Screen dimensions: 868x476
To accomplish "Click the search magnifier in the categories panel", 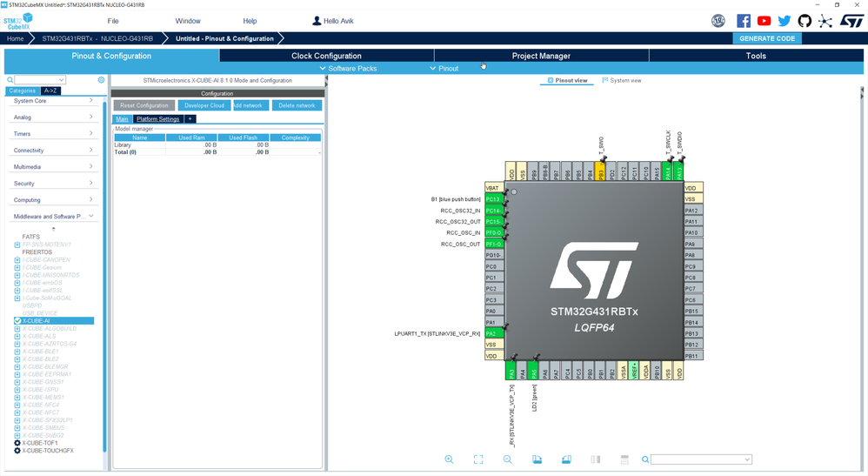I will (10, 80).
